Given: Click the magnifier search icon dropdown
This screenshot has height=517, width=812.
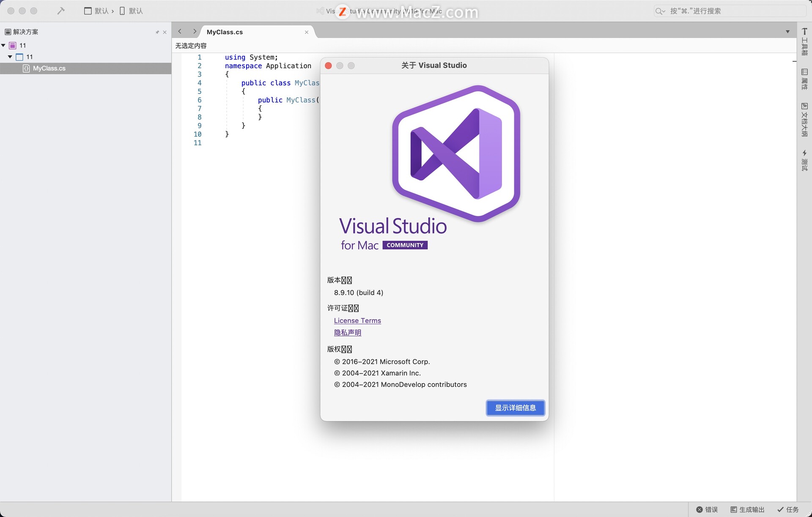Looking at the screenshot, I should pos(660,11).
